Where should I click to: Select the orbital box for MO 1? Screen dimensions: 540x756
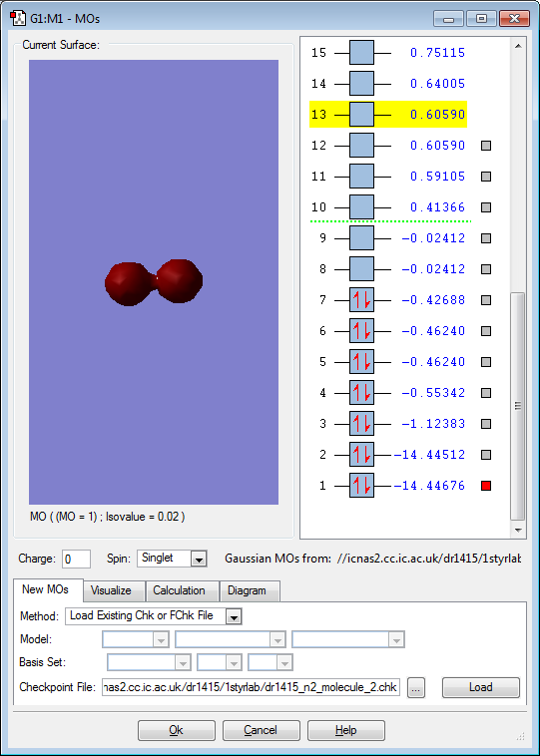(361, 485)
